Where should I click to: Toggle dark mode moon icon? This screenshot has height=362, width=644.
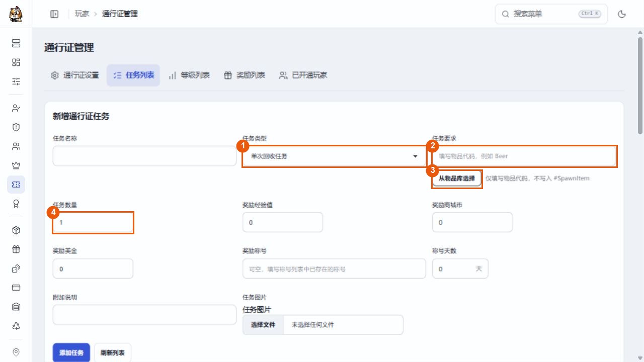622,14
